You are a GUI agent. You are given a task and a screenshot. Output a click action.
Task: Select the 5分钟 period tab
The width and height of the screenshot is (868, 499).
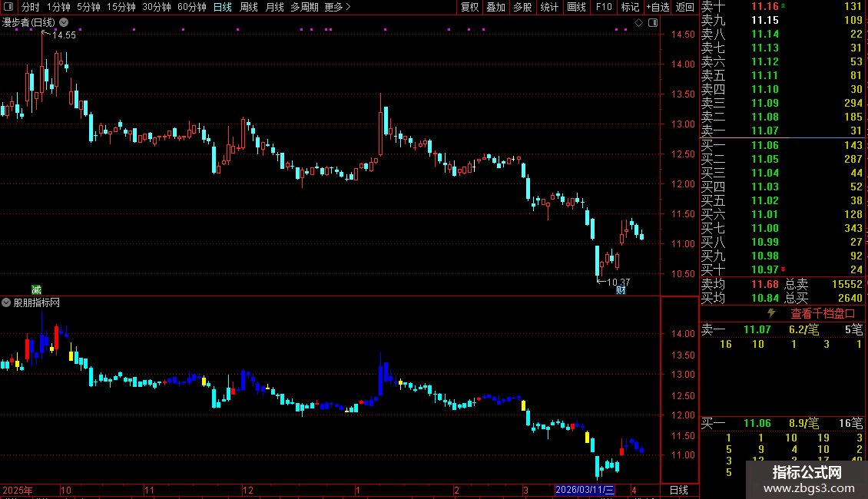click(x=88, y=7)
